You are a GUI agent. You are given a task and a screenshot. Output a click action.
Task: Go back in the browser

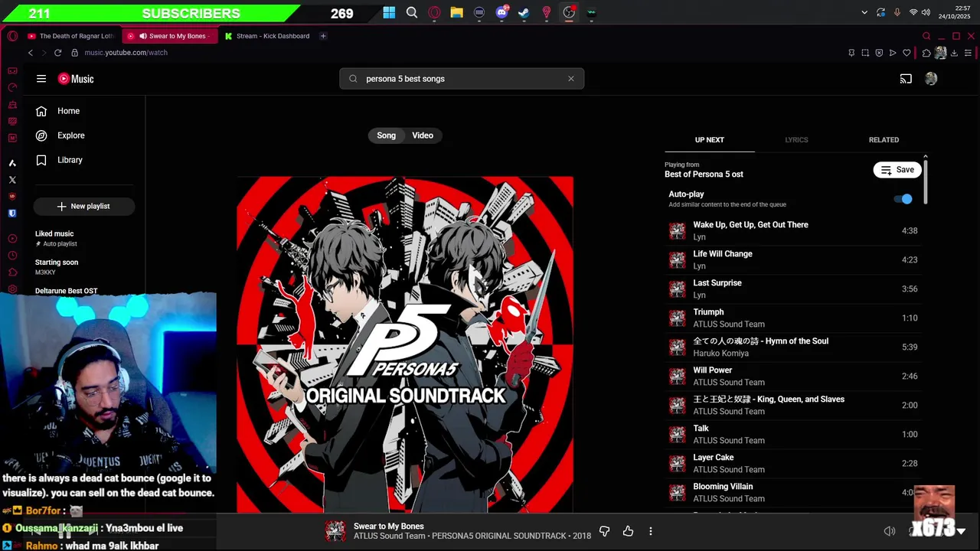click(31, 53)
